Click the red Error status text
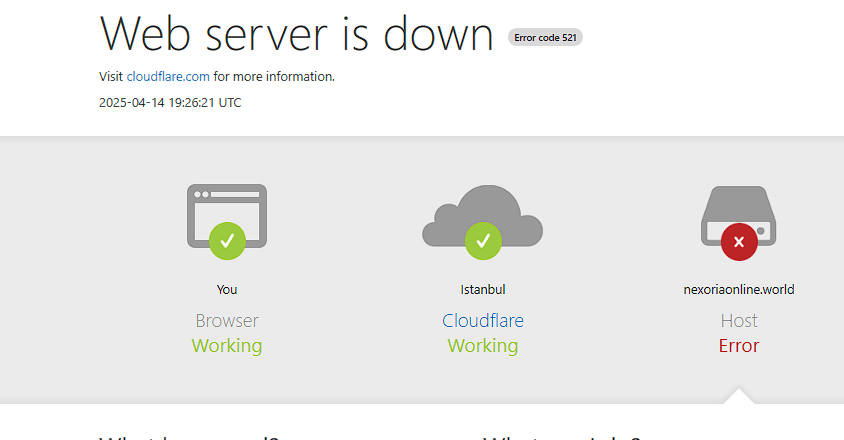Viewport: 844px width, 440px height. [x=738, y=345]
